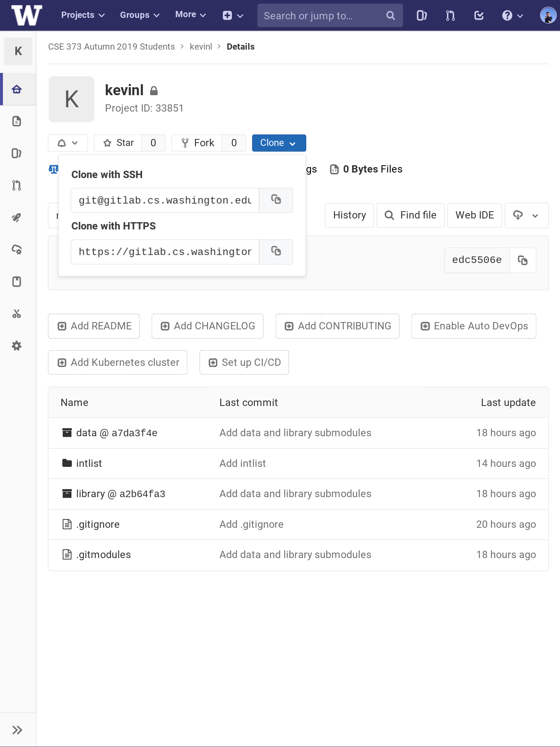Open the To-Do list icon
This screenshot has width=560, height=747.
[479, 15]
